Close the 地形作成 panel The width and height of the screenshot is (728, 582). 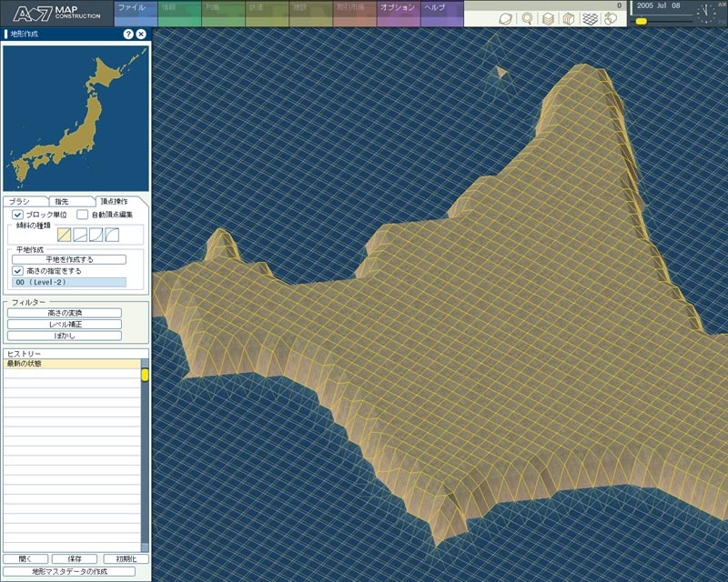coord(141,34)
